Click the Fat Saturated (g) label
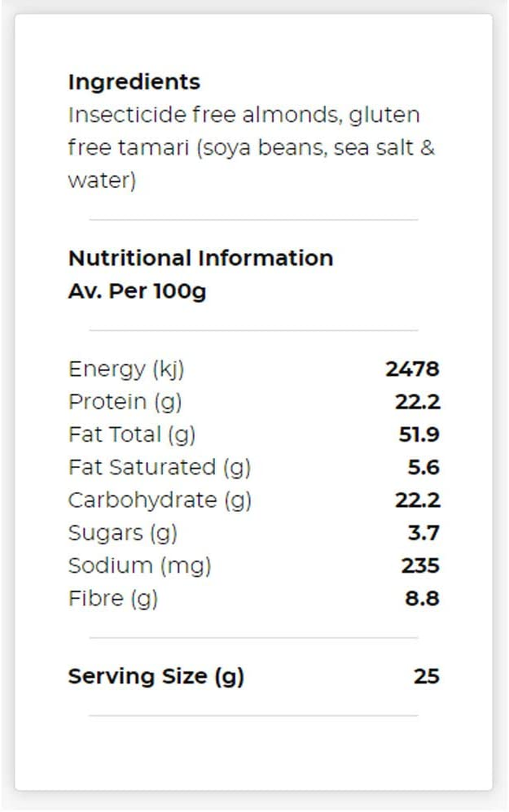The width and height of the screenshot is (509, 812). 159,467
